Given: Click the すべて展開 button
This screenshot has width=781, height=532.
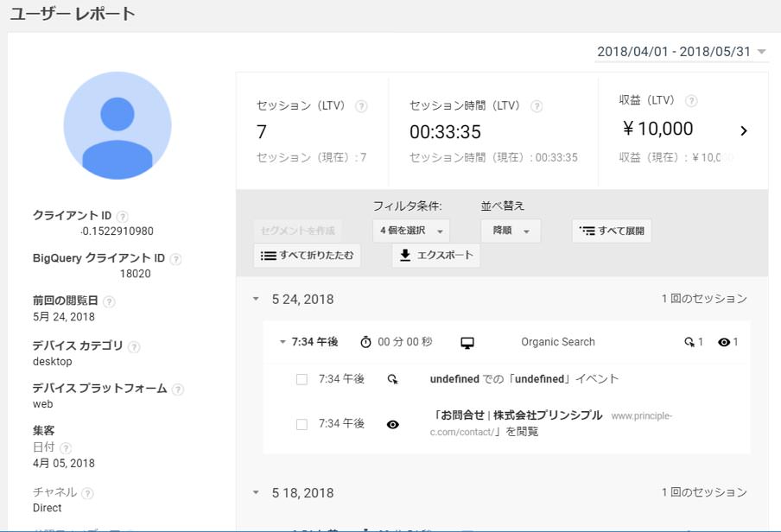Looking at the screenshot, I should 612,231.
